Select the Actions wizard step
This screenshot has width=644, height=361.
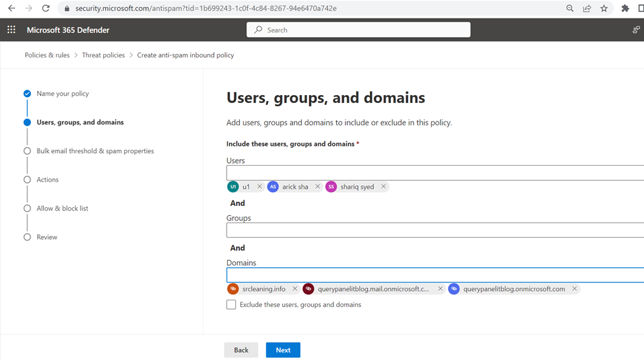pyautogui.click(x=48, y=180)
